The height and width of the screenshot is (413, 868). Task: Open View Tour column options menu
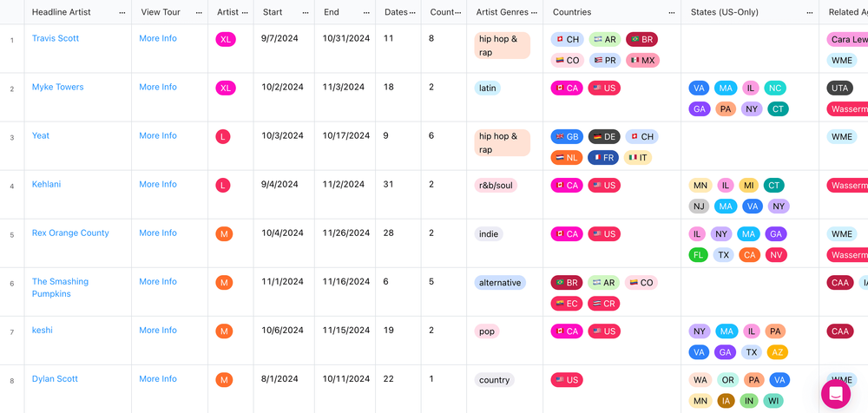[x=199, y=12]
